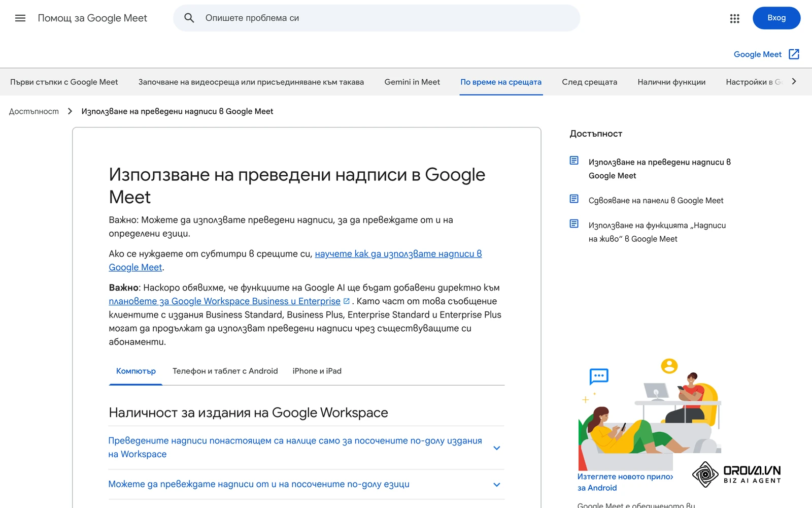This screenshot has height=508, width=812.
Task: Click article icon beside Използване на преведени надписи
Action: pyautogui.click(x=574, y=161)
